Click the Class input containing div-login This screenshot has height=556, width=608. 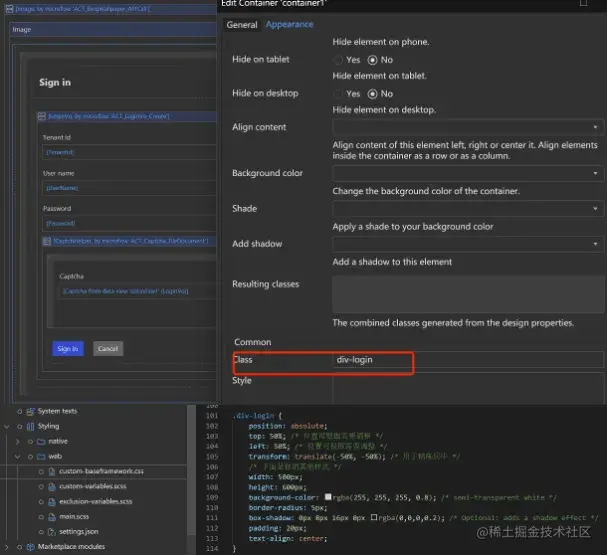coord(468,360)
